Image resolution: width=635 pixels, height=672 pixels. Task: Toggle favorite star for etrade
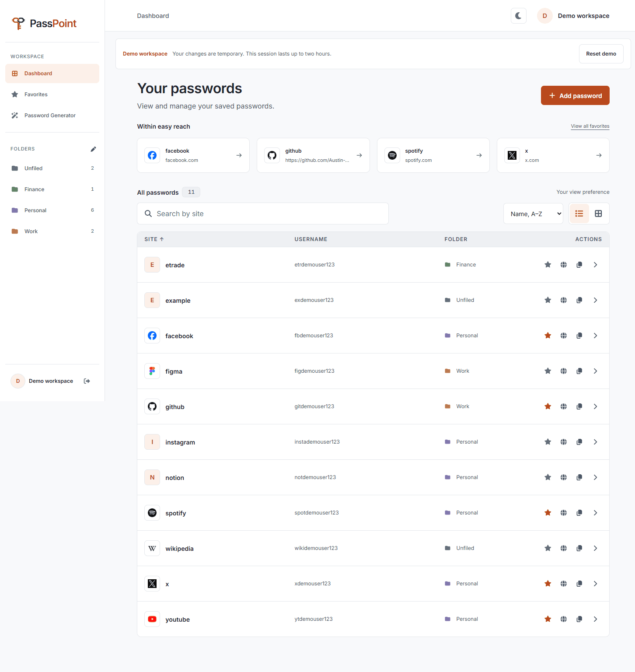(548, 265)
